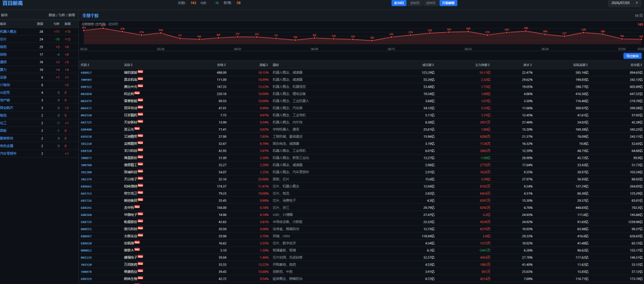Image resolution: width=644 pixels, height=284 pixels.
Task: Select ST板块 sector in the sidebar
Action: [x=5, y=85]
